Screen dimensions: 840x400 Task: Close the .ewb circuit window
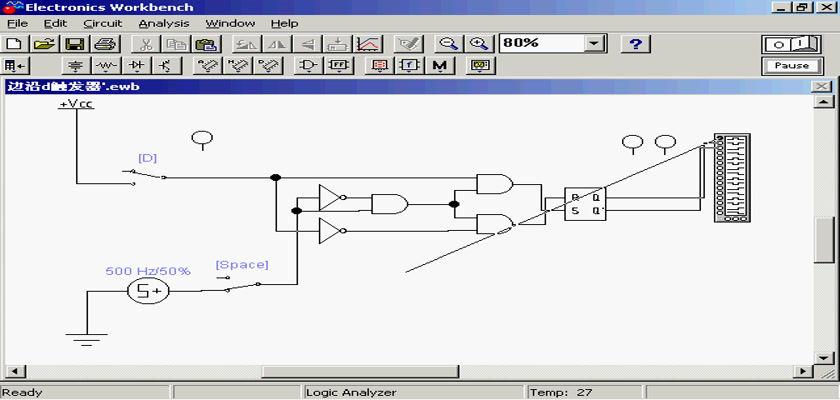[821, 87]
